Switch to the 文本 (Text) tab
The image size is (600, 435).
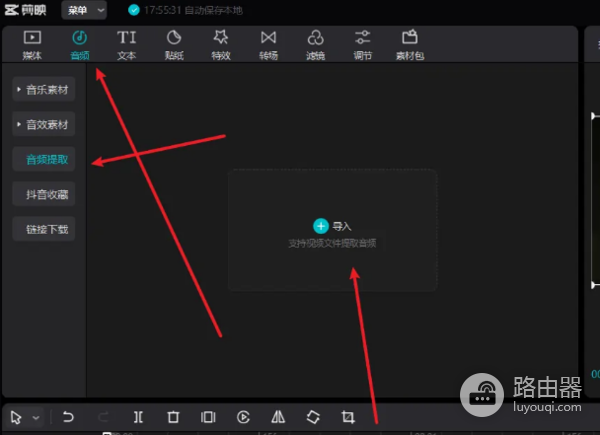point(126,44)
